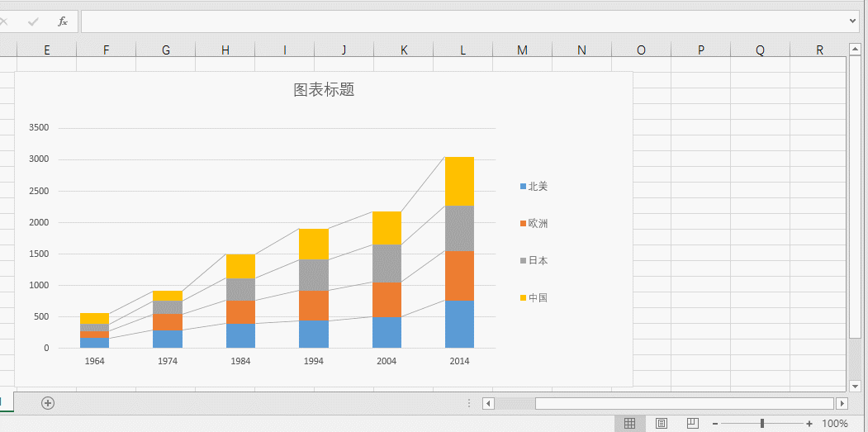Click the zoom in plus icon

tap(809, 424)
